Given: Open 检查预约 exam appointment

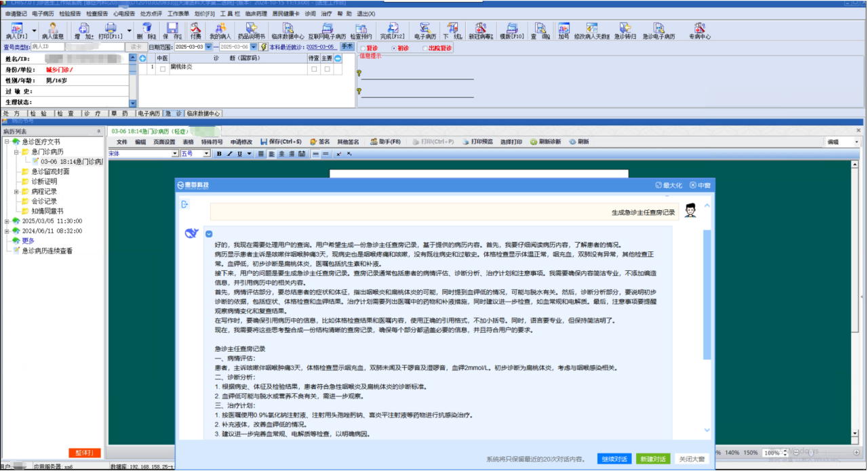Looking at the screenshot, I should (x=361, y=30).
